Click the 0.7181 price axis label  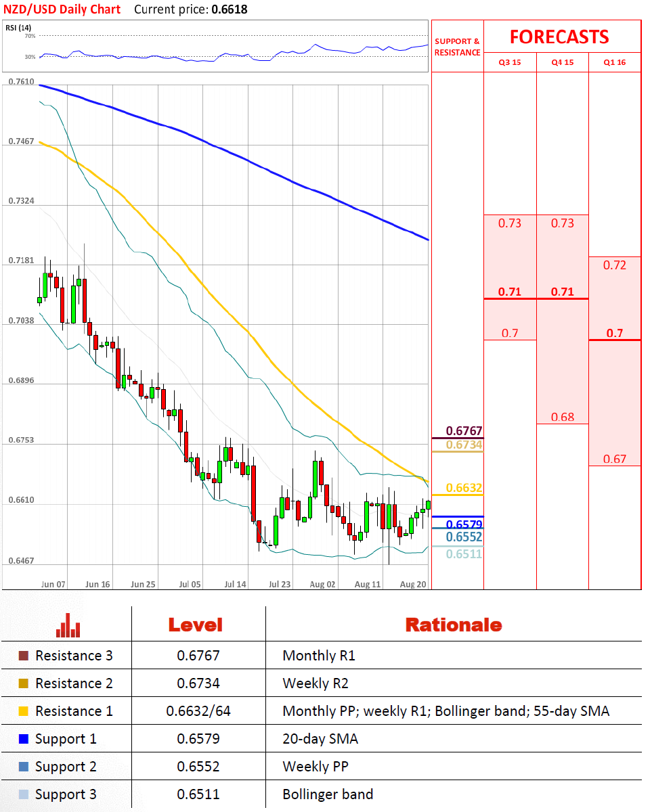click(x=21, y=261)
